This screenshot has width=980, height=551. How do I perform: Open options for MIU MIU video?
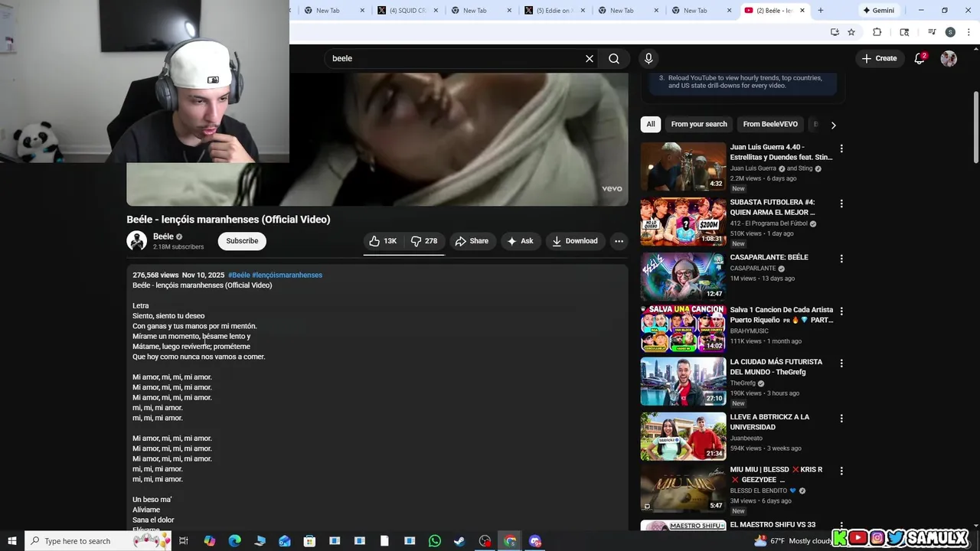coord(841,471)
